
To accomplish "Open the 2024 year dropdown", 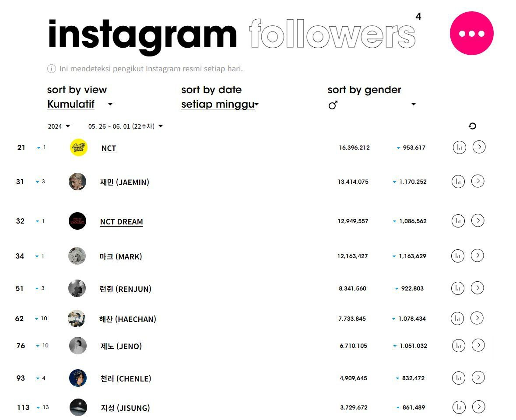I will [59, 126].
